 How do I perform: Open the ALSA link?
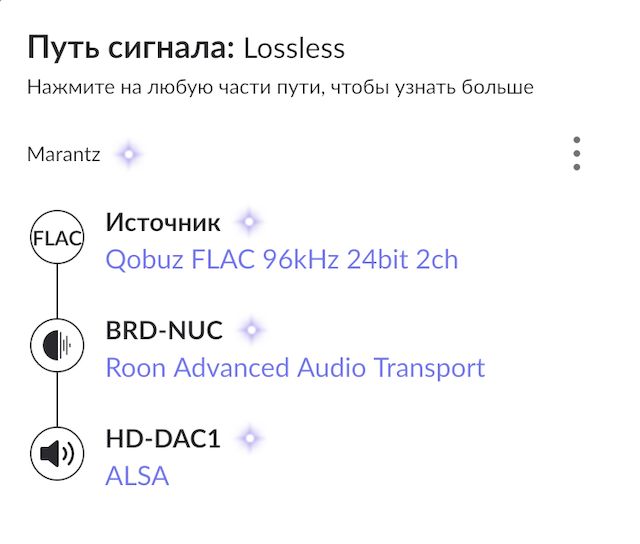point(137,476)
